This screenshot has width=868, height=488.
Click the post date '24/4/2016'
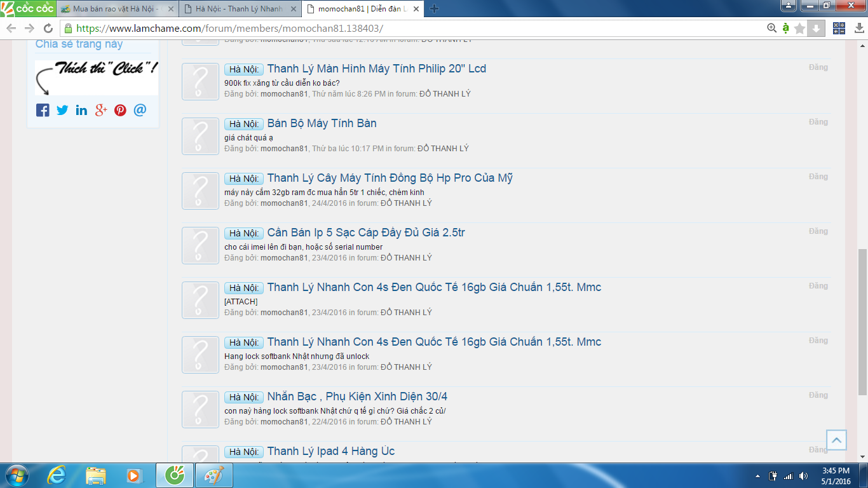click(329, 203)
